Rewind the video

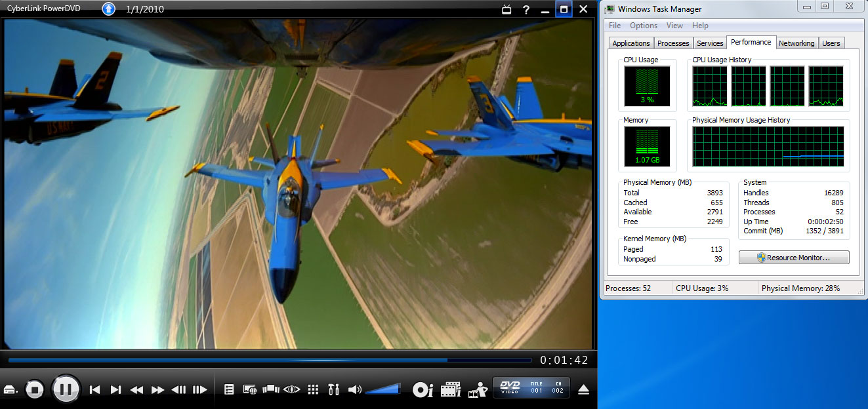coord(136,390)
